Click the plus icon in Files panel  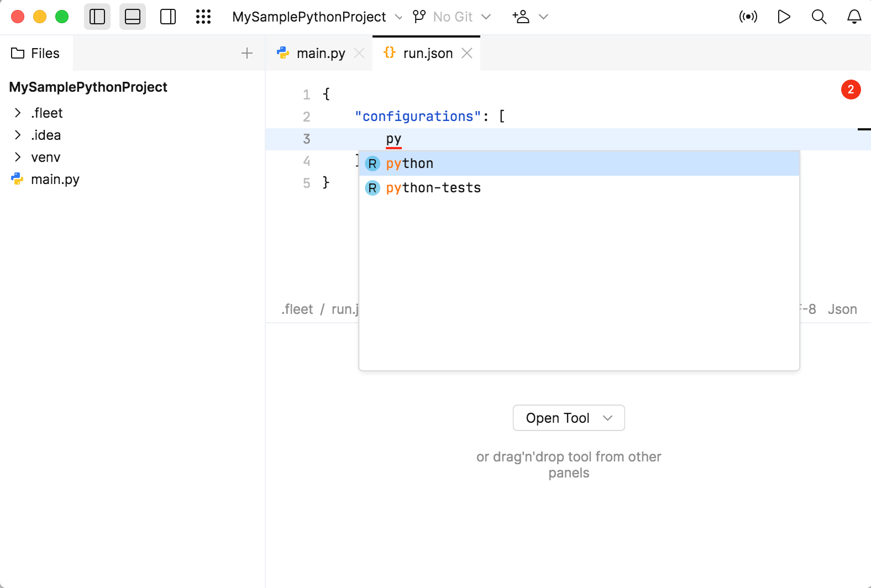pos(247,53)
